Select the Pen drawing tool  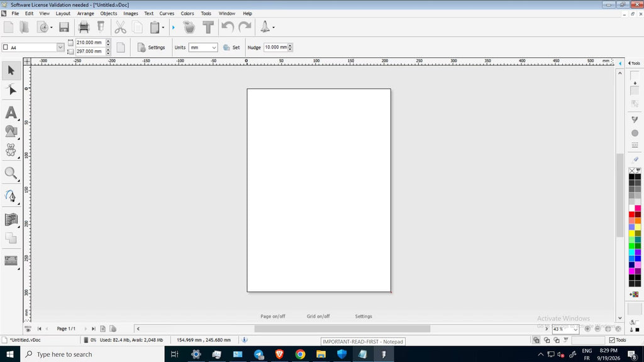[11, 197]
